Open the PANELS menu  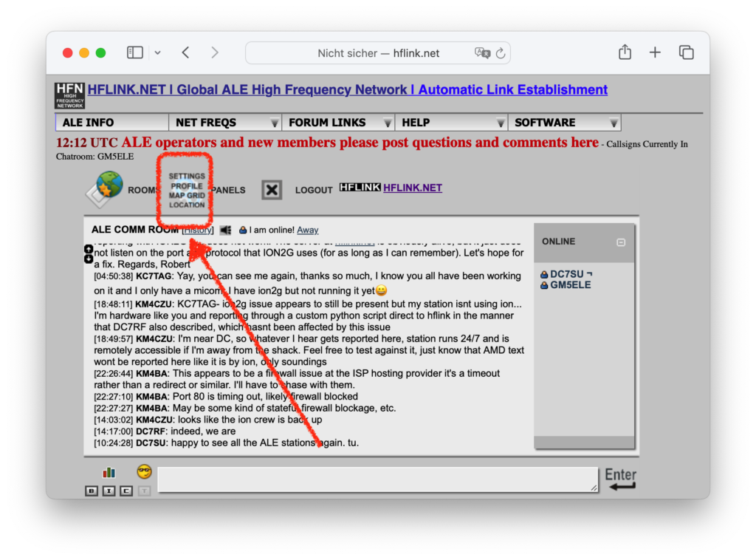coord(228,190)
